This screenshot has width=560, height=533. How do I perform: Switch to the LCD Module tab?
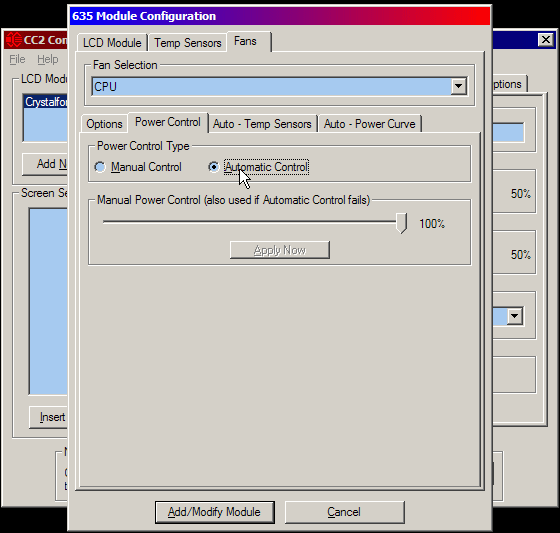click(112, 43)
